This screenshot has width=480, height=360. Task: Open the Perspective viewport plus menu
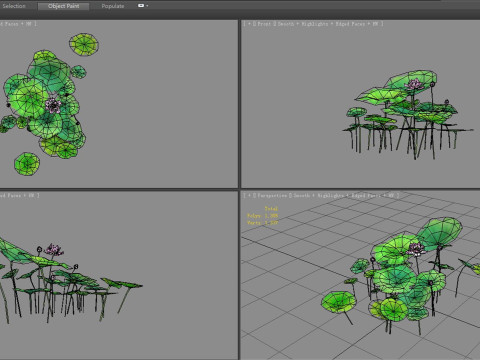[249, 196]
